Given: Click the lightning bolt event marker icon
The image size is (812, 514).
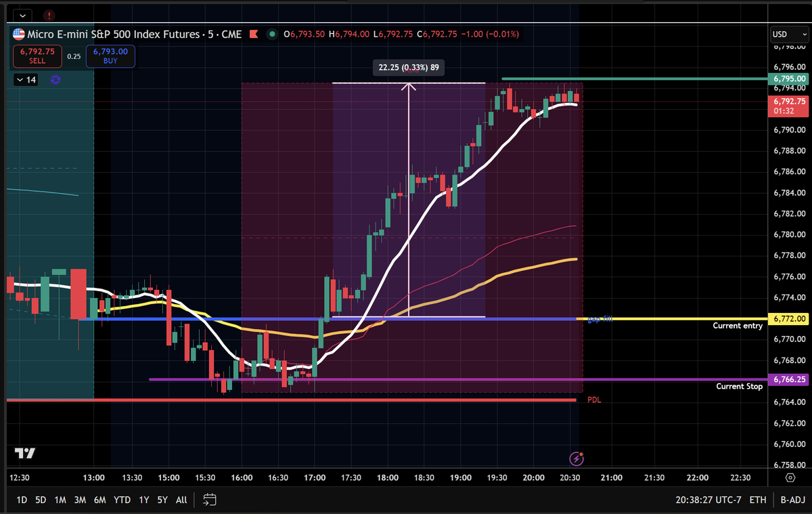Looking at the screenshot, I should tap(577, 459).
